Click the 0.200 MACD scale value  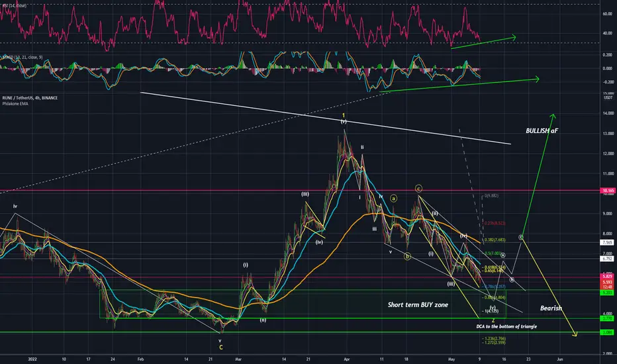pyautogui.click(x=607, y=55)
